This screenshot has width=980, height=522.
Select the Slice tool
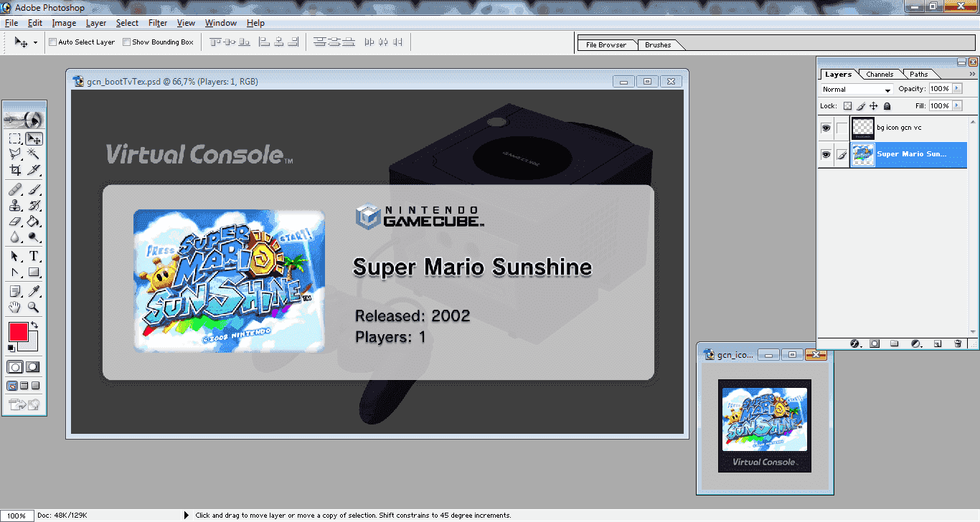pos(34,170)
